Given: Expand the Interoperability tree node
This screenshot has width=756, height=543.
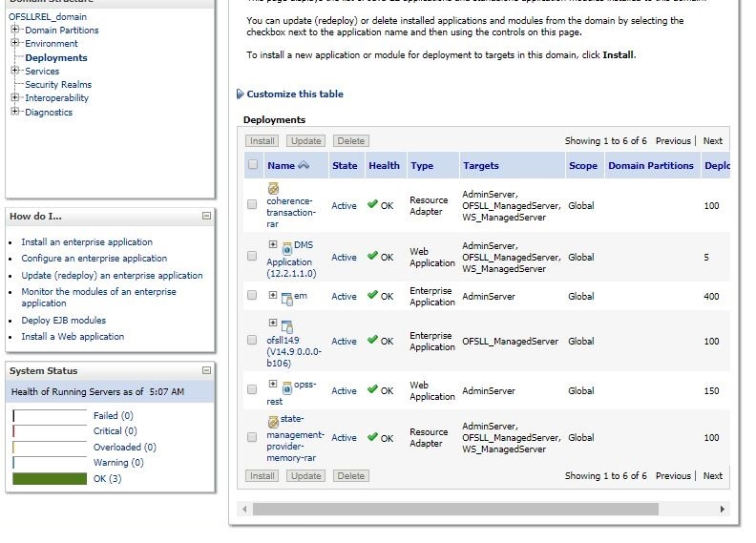Looking at the screenshot, I should [15, 97].
